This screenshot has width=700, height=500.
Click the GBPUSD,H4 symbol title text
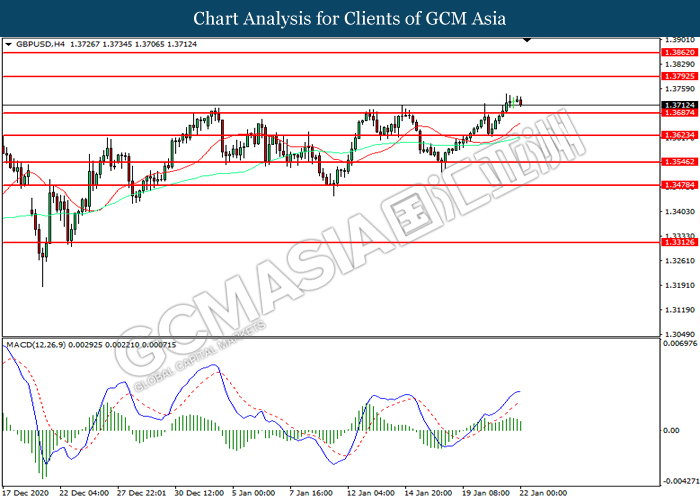[40, 44]
